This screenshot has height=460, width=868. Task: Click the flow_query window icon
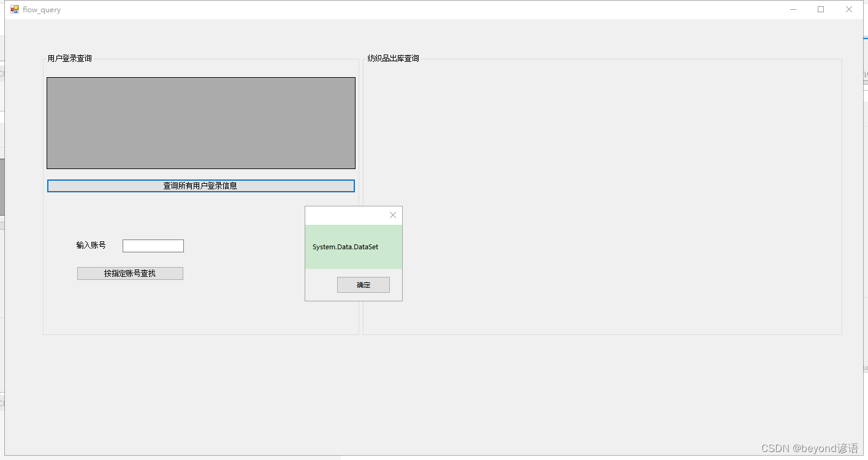click(x=15, y=9)
